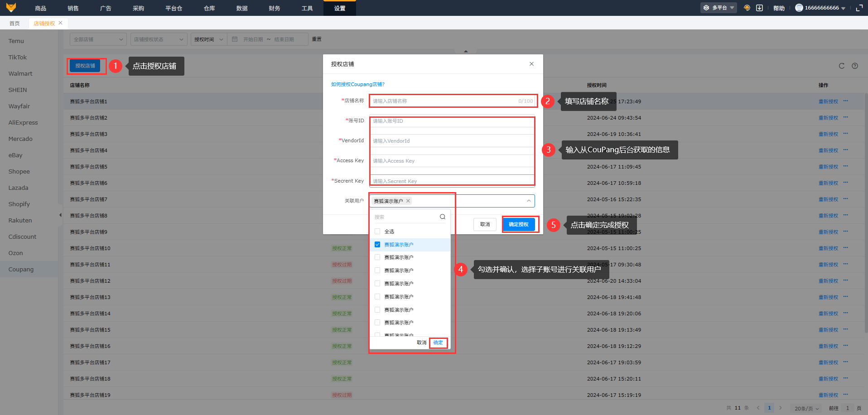Close the 店铺授权 tab
This screenshot has width=868, height=415.
[x=60, y=23]
